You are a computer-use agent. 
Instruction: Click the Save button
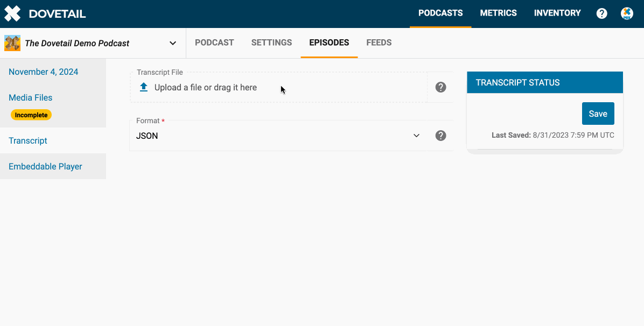(598, 114)
